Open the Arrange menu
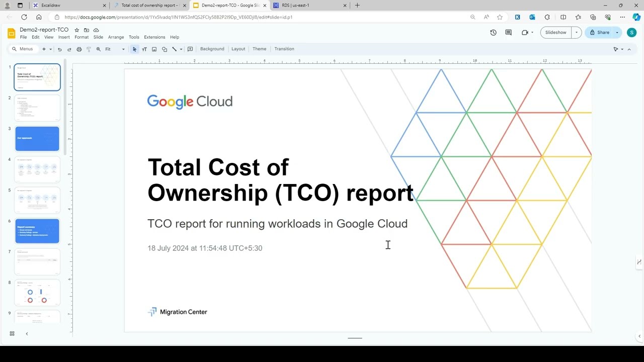The width and height of the screenshot is (644, 362). [116, 37]
